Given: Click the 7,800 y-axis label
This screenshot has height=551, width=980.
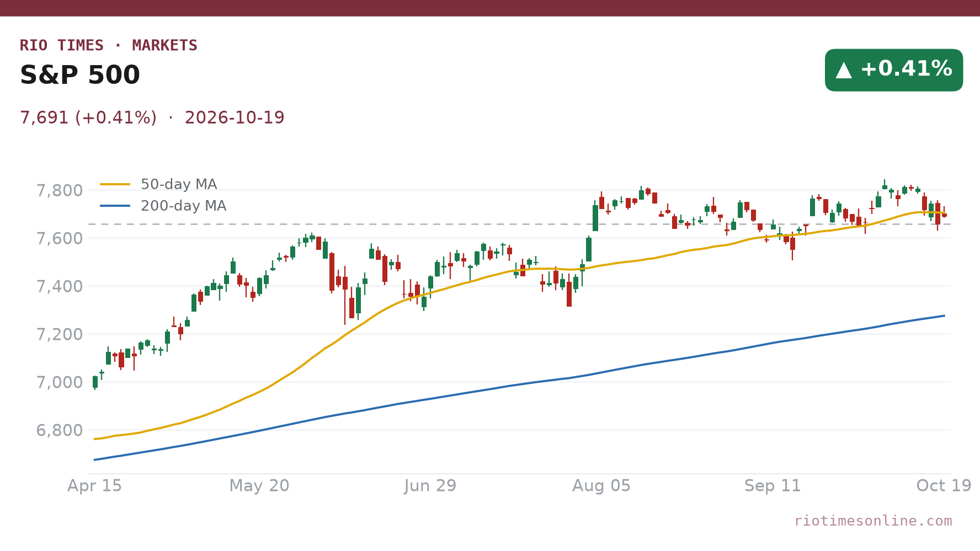Looking at the screenshot, I should tap(60, 191).
